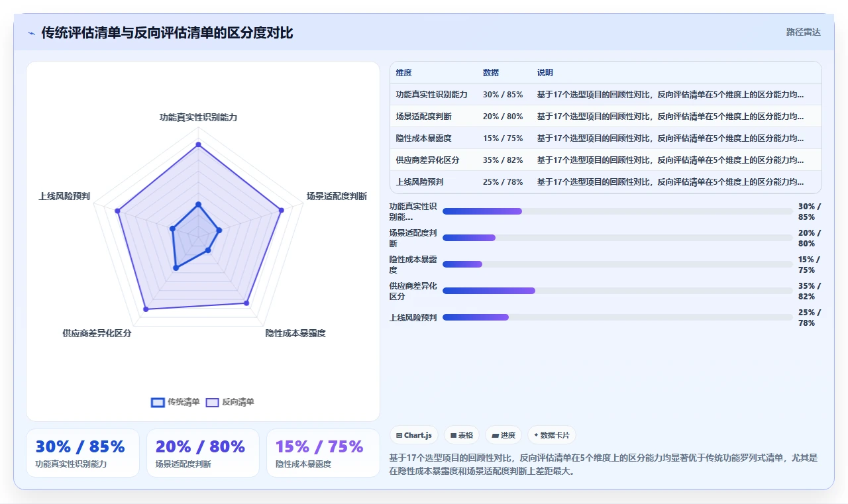Click the 15% / 75% stat card
848x504 pixels.
pos(323,453)
